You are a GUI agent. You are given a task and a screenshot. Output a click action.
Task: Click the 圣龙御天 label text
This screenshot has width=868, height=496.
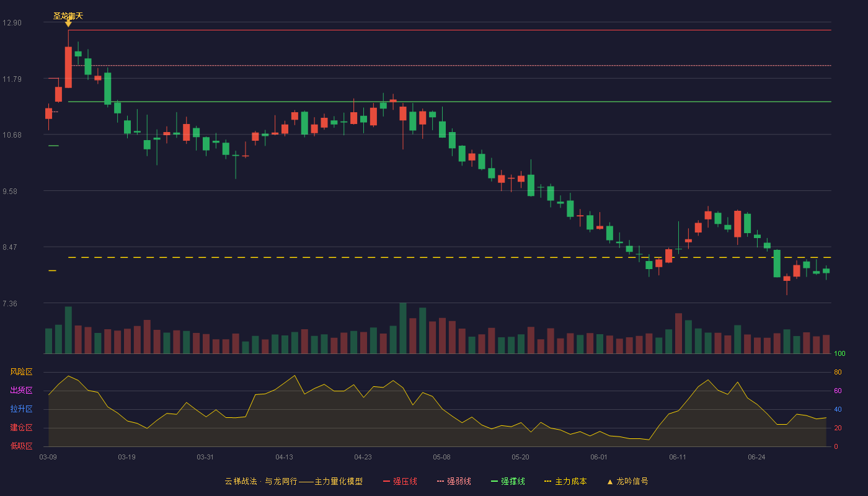coord(68,15)
